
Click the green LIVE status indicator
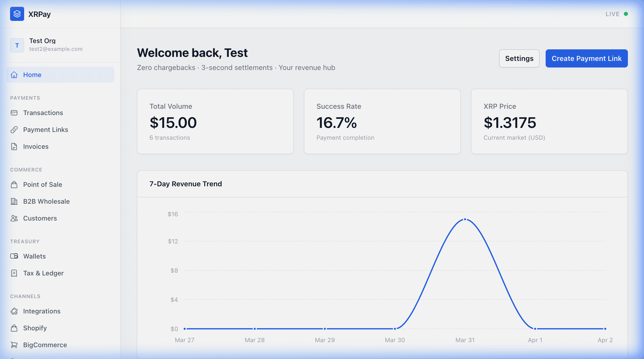pos(626,14)
